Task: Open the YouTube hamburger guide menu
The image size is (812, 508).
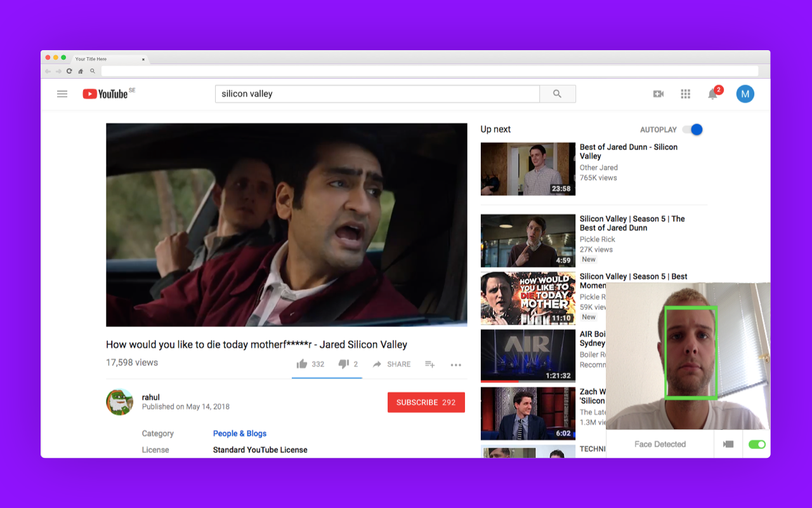Action: [x=62, y=94]
